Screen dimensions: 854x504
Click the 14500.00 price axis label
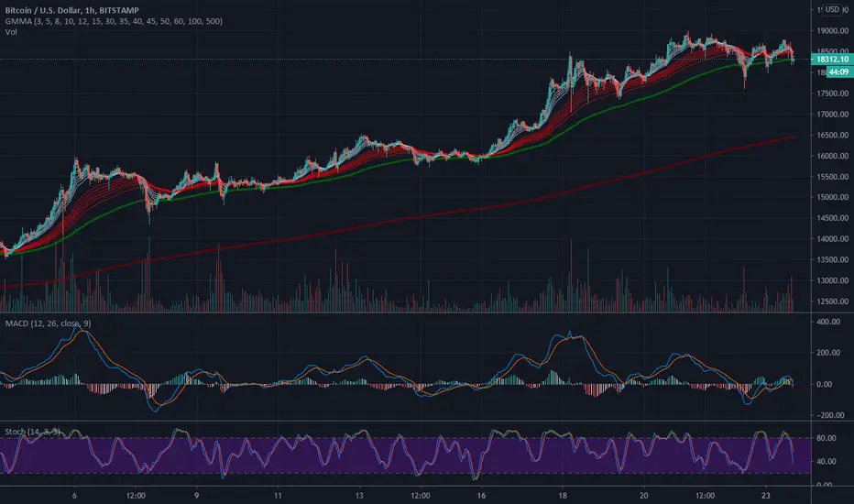click(x=832, y=218)
